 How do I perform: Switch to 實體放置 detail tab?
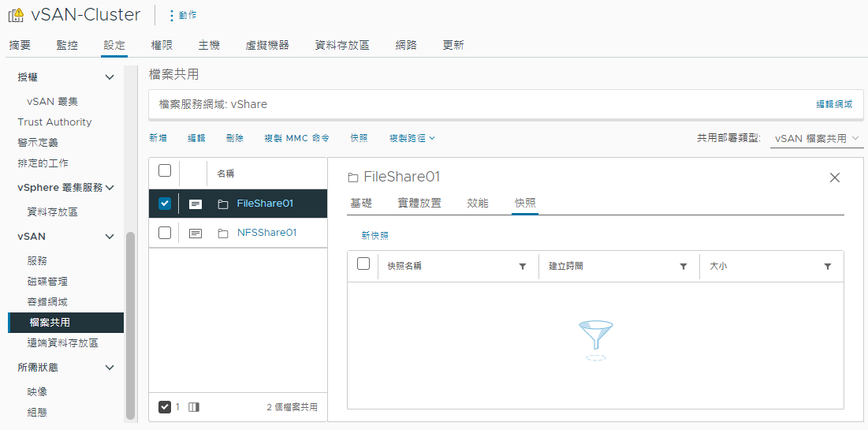[x=419, y=203]
